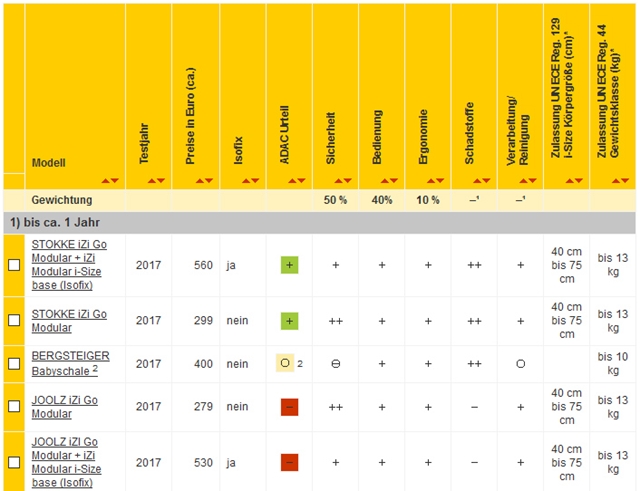Screen dimensions: 640x491
Task: Sort Isofix column descending arrow
Action: 255,180
